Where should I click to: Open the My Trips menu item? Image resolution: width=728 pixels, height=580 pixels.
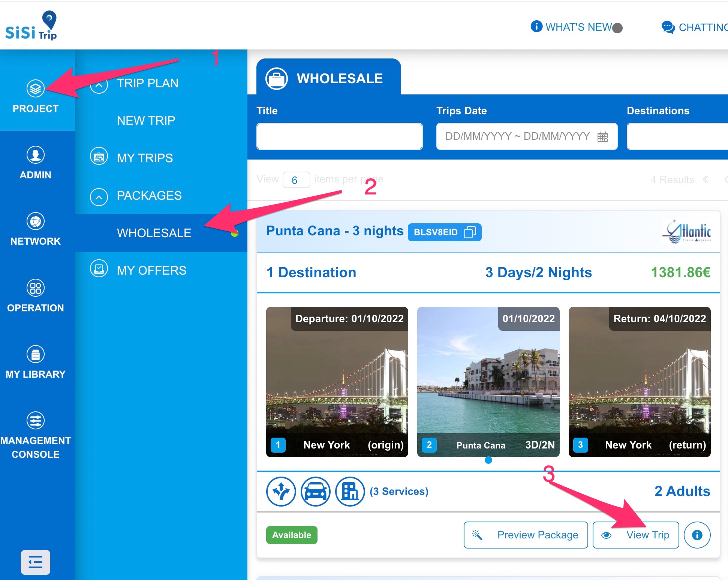145,158
